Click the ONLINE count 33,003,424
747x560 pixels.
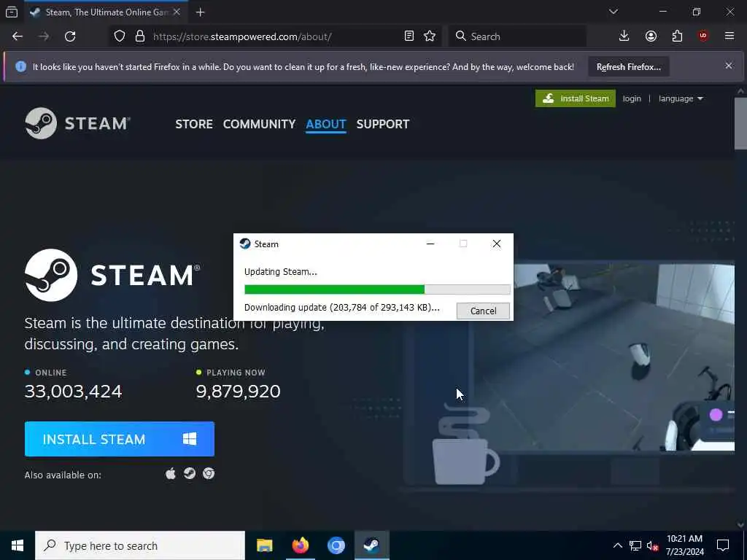(x=74, y=392)
